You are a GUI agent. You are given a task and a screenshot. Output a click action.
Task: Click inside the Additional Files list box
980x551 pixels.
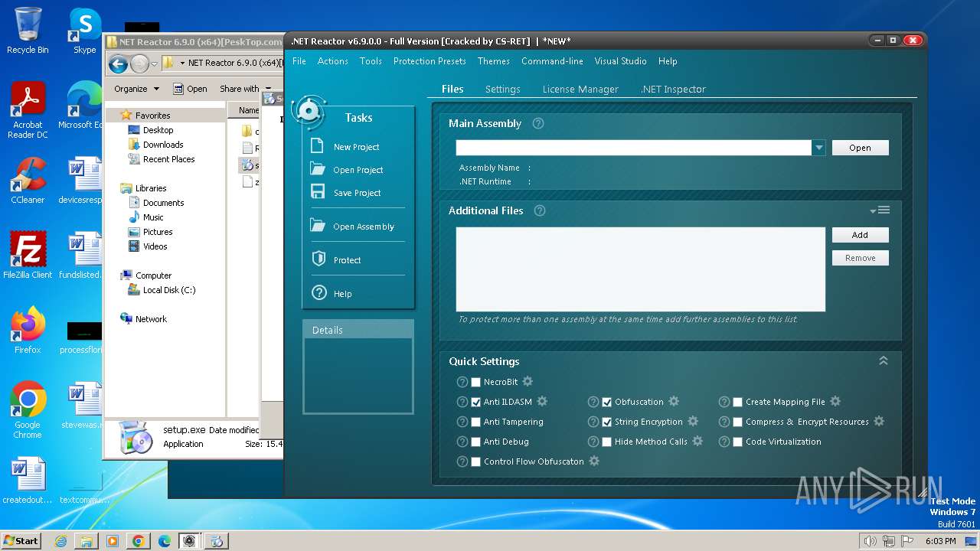click(641, 269)
